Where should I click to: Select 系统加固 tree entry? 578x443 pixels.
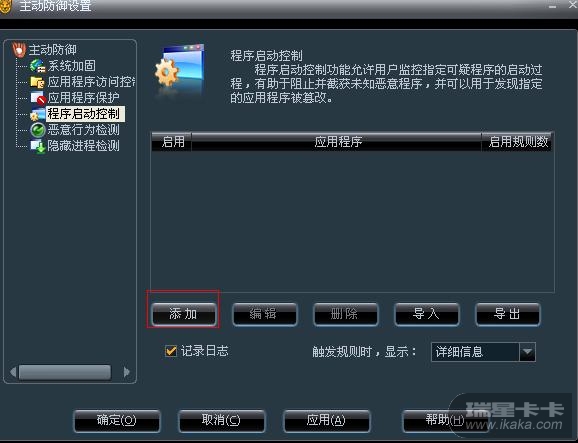72,66
